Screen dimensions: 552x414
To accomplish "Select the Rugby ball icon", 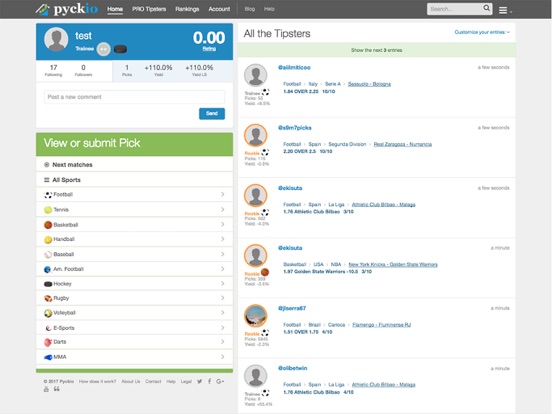I will coord(48,299).
